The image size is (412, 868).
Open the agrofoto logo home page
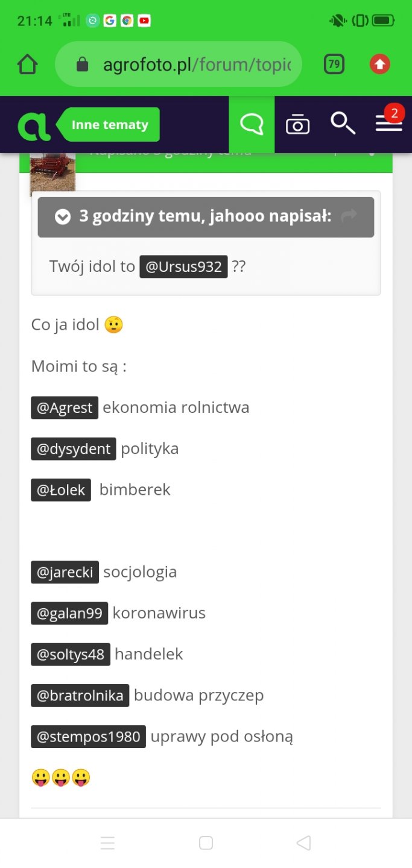34,125
